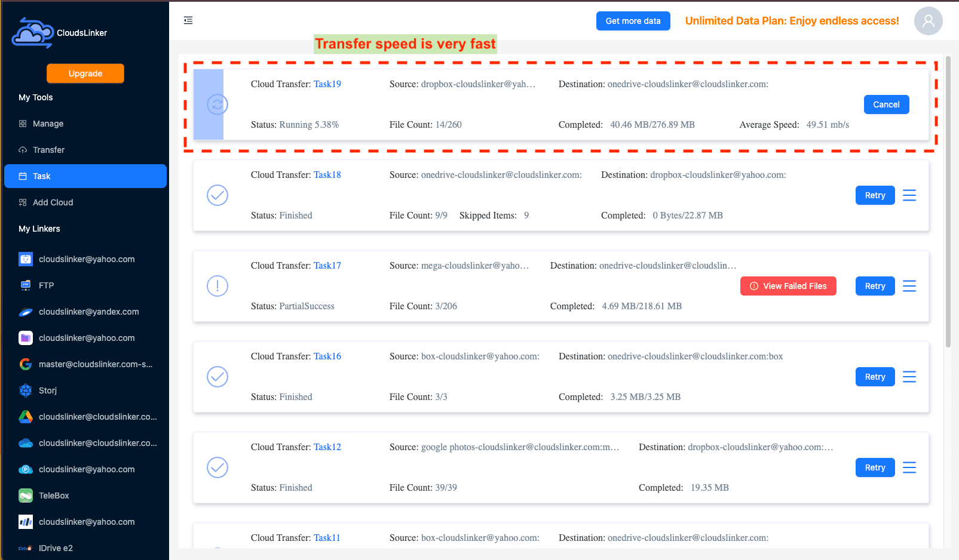Click the Task12 finished checkmark icon
Viewport: 959px width, 560px height.
click(217, 467)
